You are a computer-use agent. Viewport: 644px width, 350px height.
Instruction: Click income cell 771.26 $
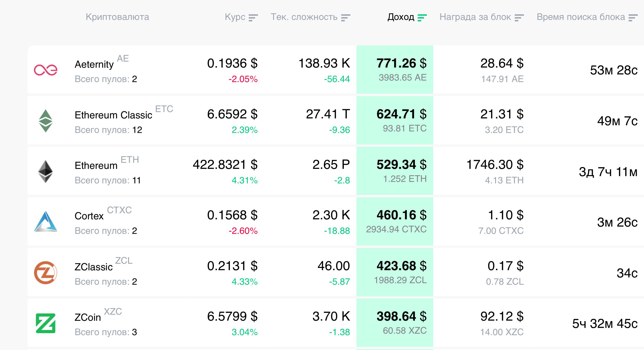pos(402,63)
